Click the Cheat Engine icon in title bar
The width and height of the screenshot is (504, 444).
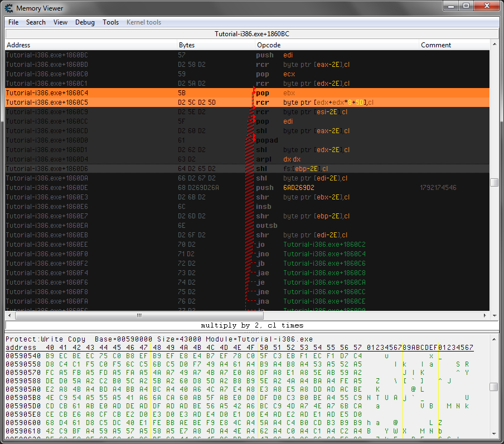(x=8, y=8)
